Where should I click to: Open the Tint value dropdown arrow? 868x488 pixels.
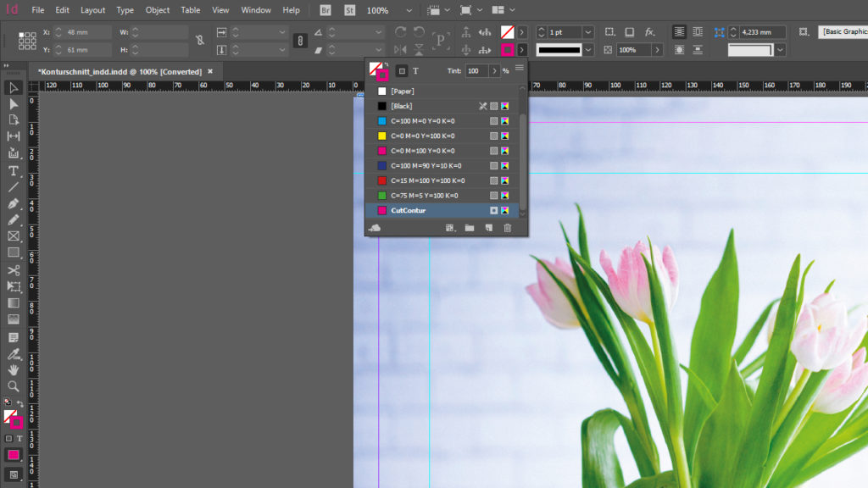coord(495,71)
